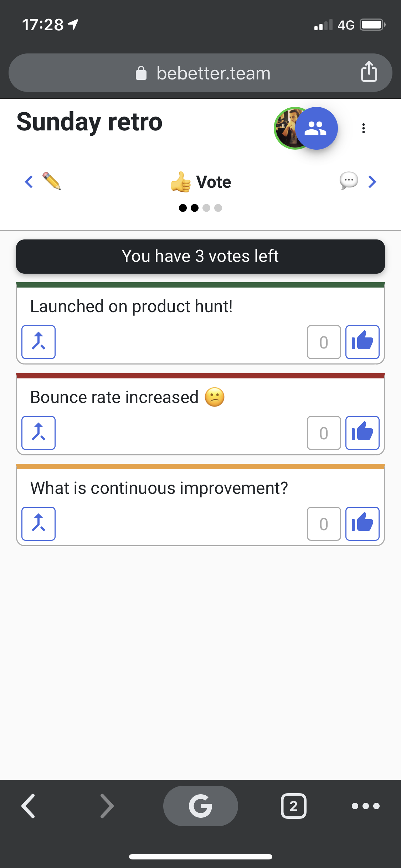The width and height of the screenshot is (401, 868).
Task: Open the three-dot retro options menu
Action: click(x=363, y=128)
